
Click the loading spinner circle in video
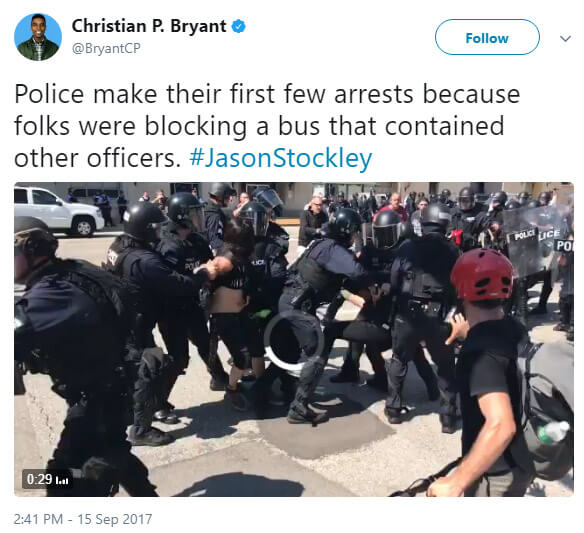[294, 340]
